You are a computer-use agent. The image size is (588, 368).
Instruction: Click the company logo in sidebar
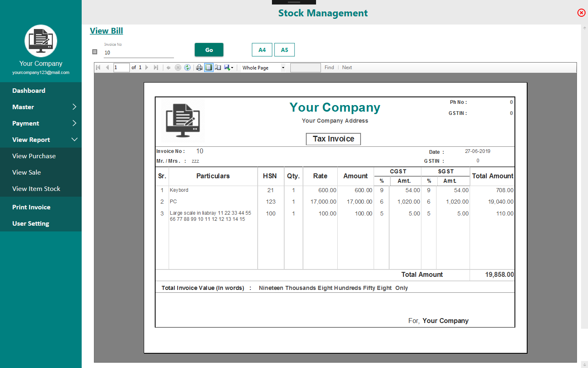click(41, 41)
